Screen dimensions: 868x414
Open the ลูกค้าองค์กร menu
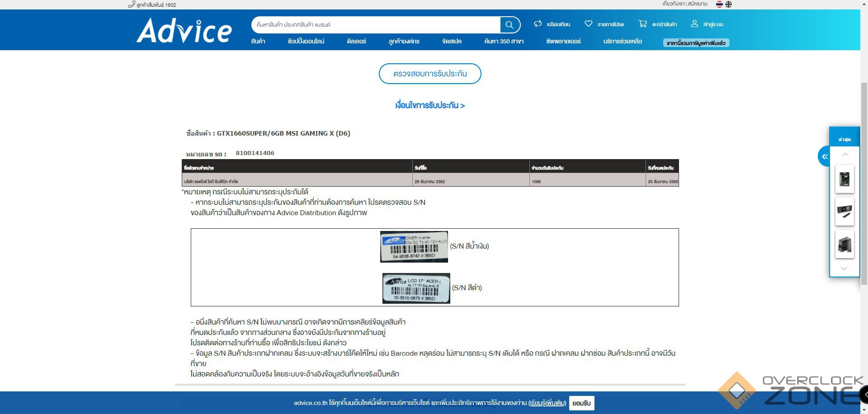pos(404,41)
